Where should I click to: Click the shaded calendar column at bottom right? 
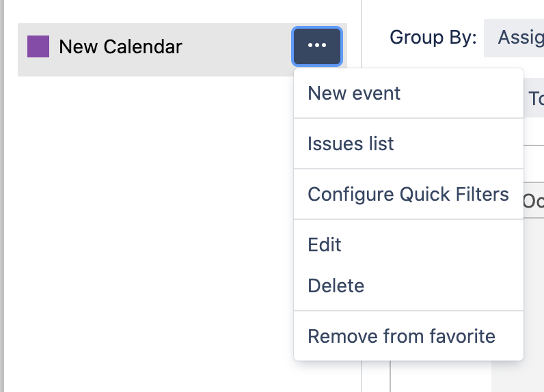[x=517, y=376]
